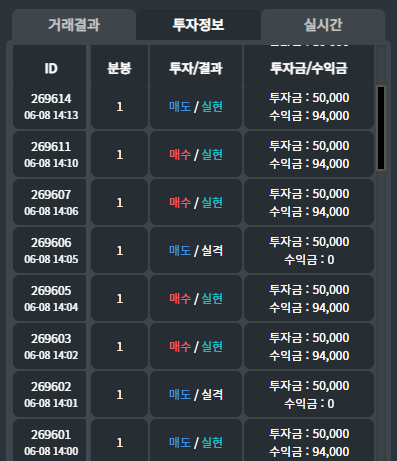Click the 투자금/수익금 column header
397x461 pixels.
click(x=309, y=68)
